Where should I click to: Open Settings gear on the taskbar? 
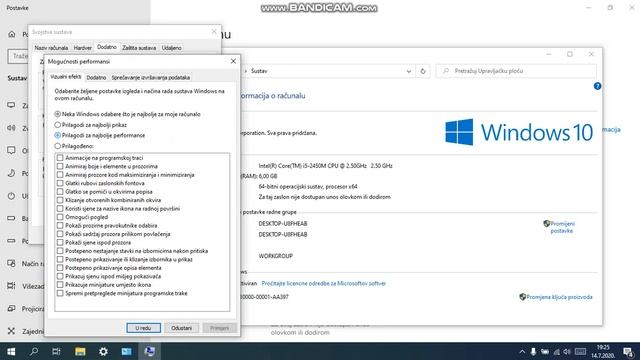[x=103, y=351]
